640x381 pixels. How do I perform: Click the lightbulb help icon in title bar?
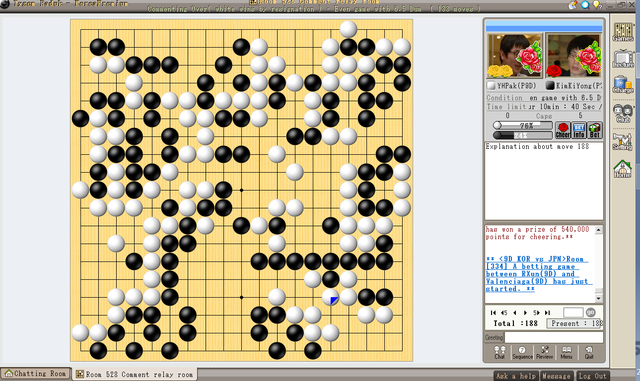[597, 4]
